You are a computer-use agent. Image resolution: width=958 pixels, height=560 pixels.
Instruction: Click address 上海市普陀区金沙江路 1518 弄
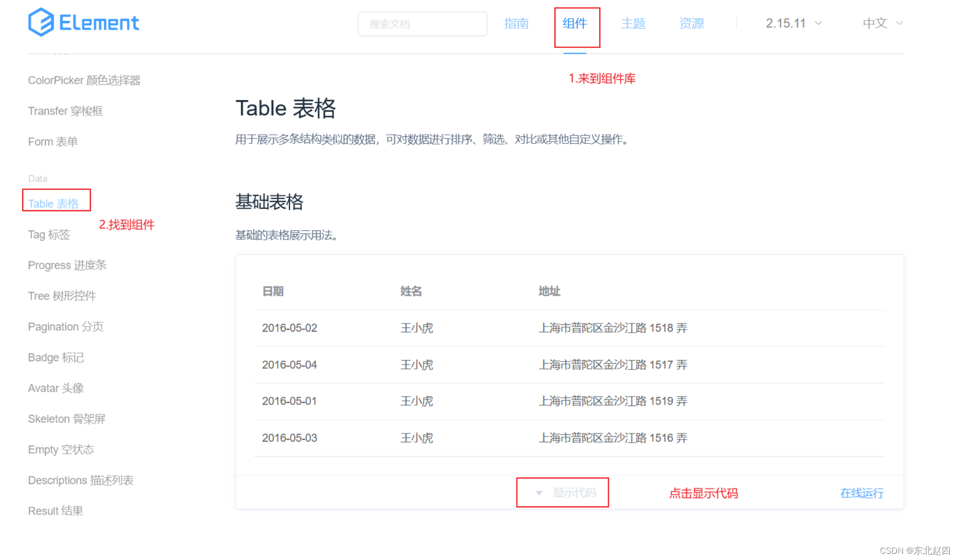613,328
